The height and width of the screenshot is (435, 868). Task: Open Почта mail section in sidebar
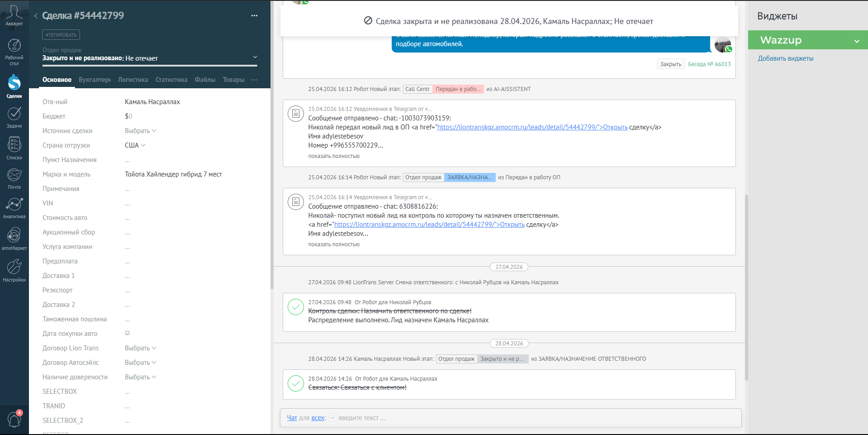tap(14, 178)
